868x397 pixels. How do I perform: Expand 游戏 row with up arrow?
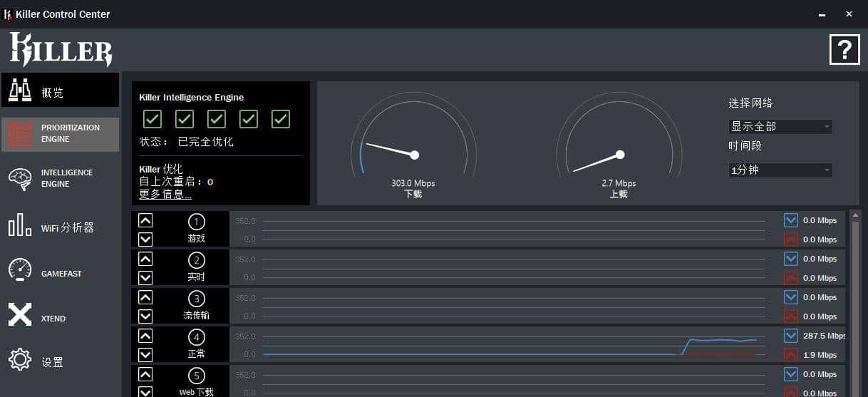[145, 220]
